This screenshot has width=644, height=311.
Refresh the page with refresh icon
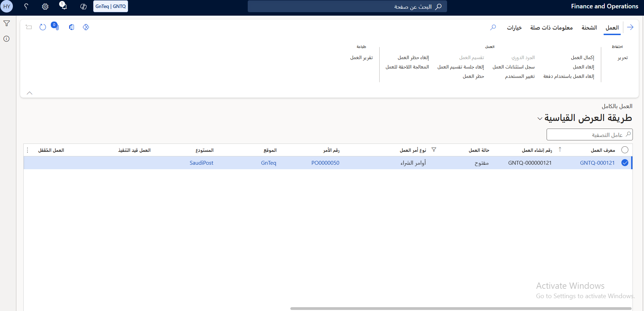coord(43,27)
